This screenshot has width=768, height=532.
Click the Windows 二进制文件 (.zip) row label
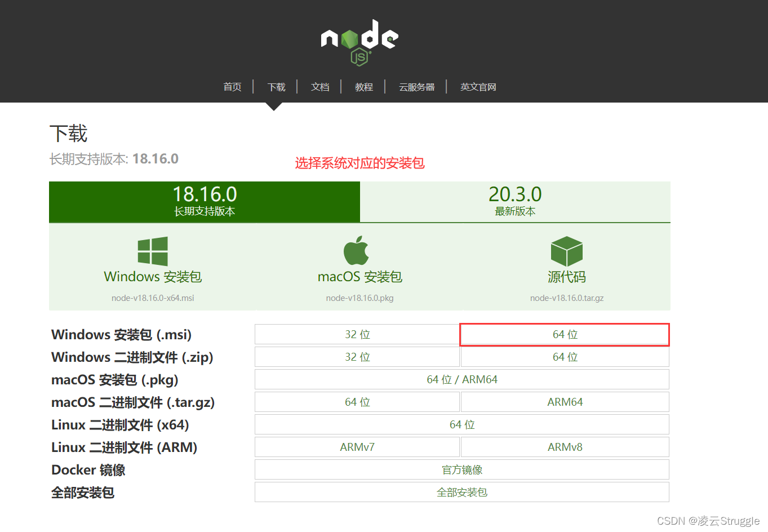[132, 357]
